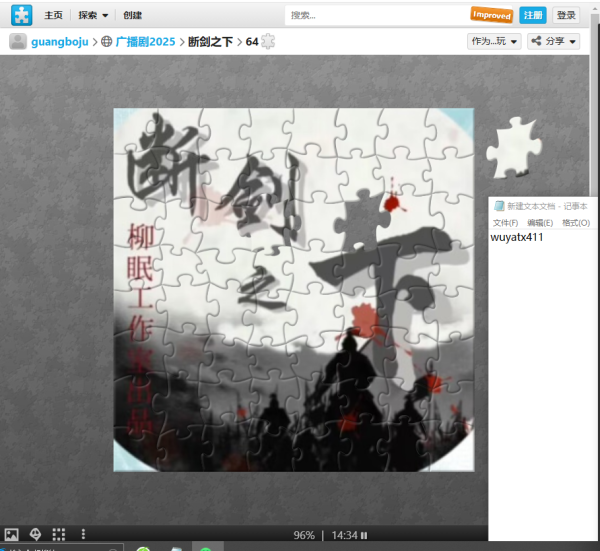Open the Jigsaw Planet logo home icon
The height and width of the screenshot is (551, 600).
(x=21, y=15)
